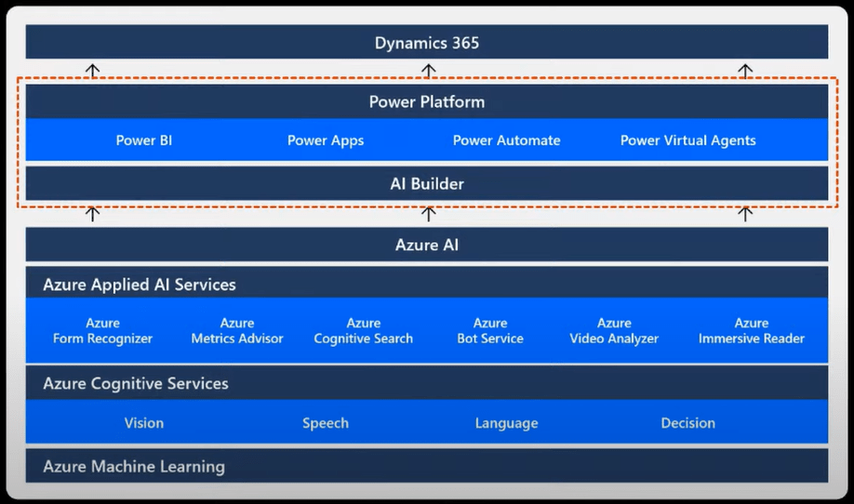Viewport: 854px width, 504px height.
Task: Click Azure Applied AI Services heading
Action: [140, 285]
